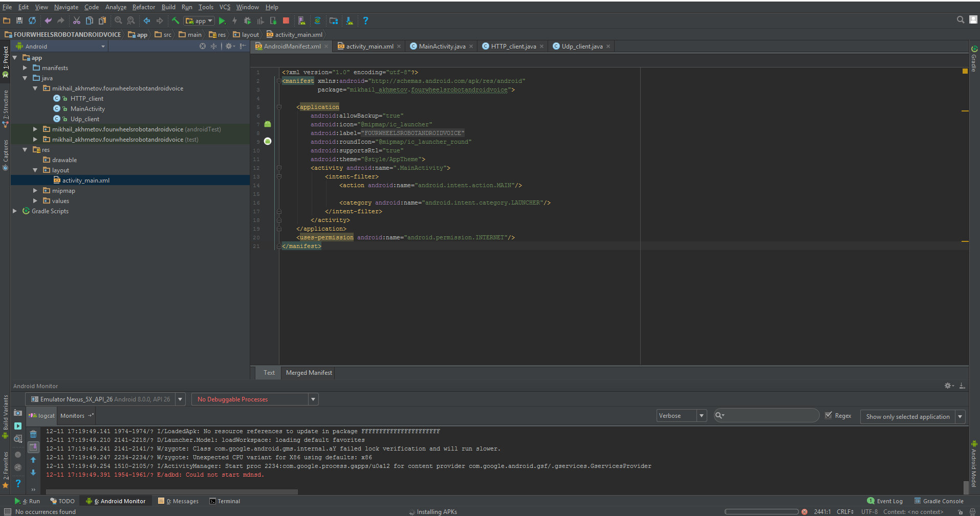This screenshot has height=516, width=980.
Task: Toggle scroll to end of logcat
Action: [33, 447]
